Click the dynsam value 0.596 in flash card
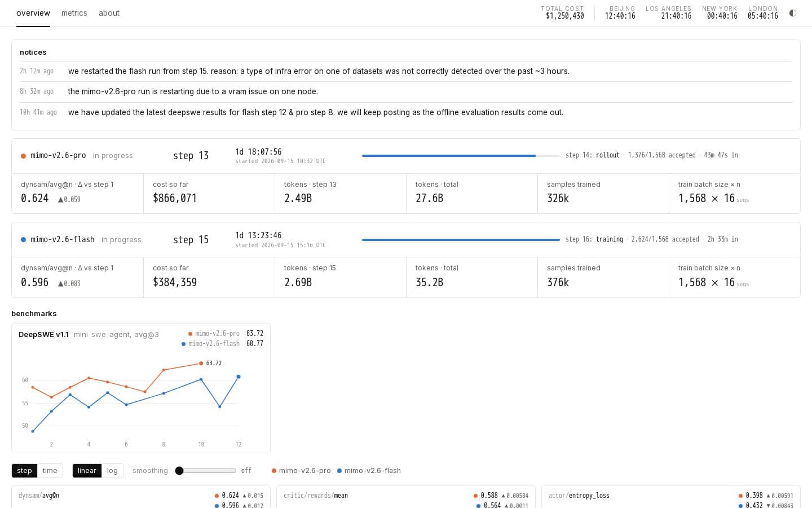Image resolution: width=812 pixels, height=508 pixels. [34, 282]
